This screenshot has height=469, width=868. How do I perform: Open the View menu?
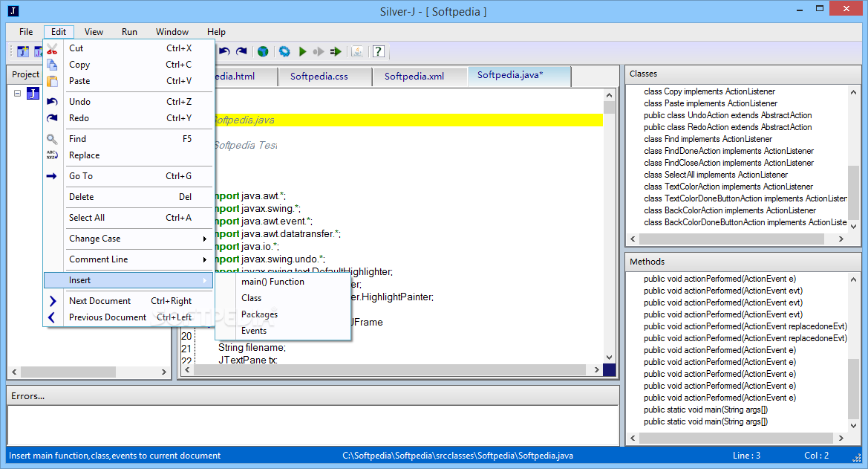pyautogui.click(x=94, y=32)
